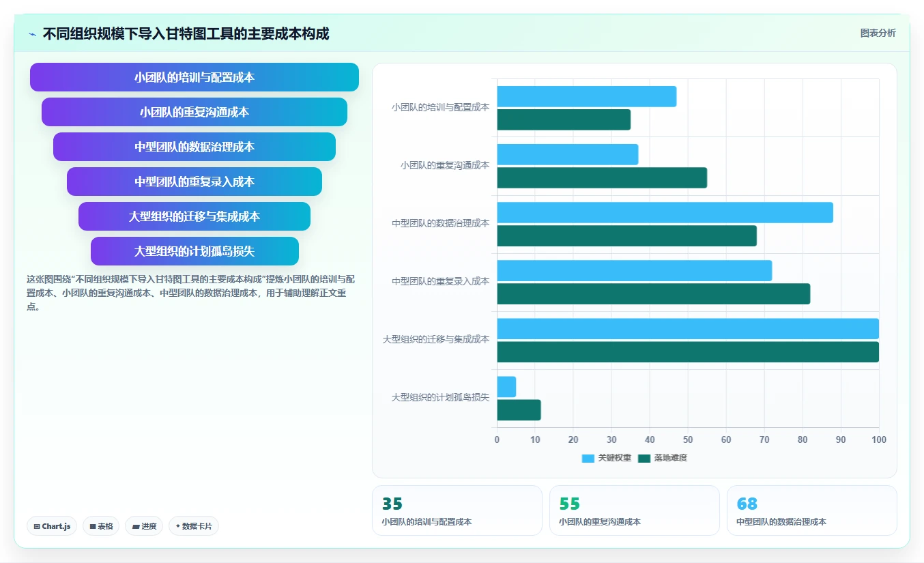Viewport: 924px width, 563px height.
Task: Click the x-axis tick value 0
Action: tap(497, 439)
